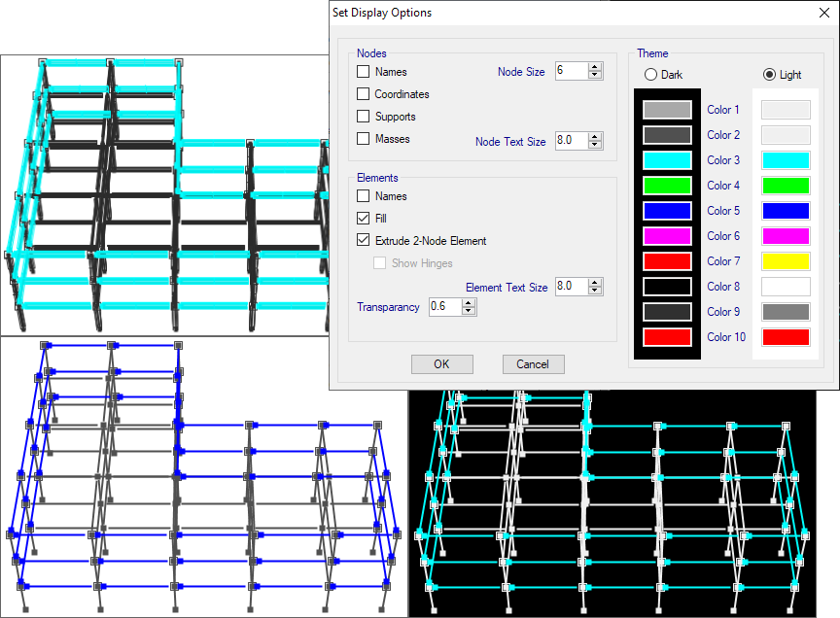The image size is (840, 618).
Task: Turn on the Supports checkbox
Action: [x=364, y=117]
